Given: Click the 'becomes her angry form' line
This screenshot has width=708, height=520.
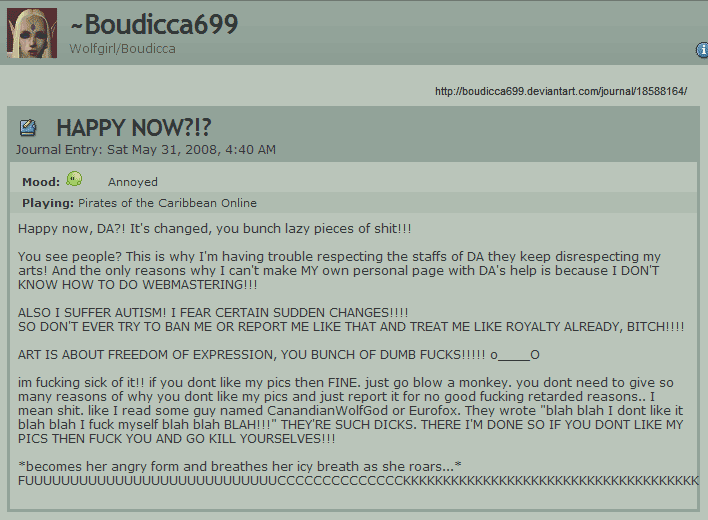Looking at the screenshot, I should [x=240, y=466].
